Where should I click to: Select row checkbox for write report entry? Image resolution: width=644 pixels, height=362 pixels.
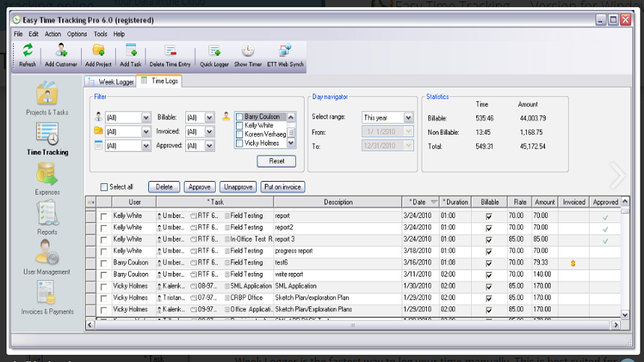(103, 275)
